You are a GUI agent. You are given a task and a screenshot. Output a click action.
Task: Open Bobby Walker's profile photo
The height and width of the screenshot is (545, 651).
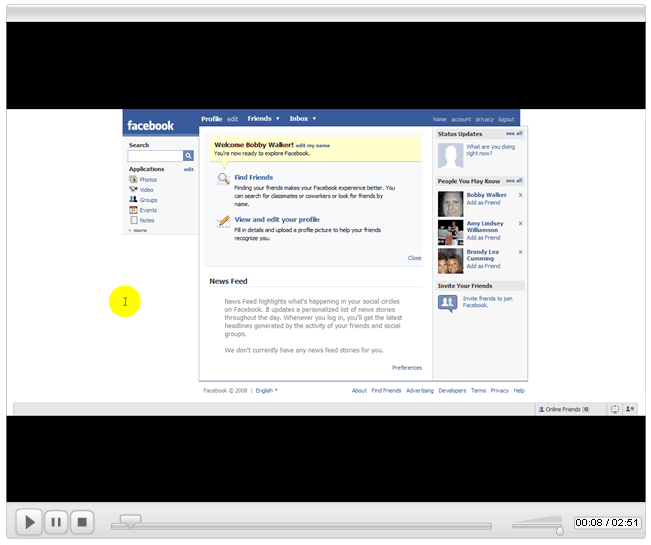click(450, 204)
